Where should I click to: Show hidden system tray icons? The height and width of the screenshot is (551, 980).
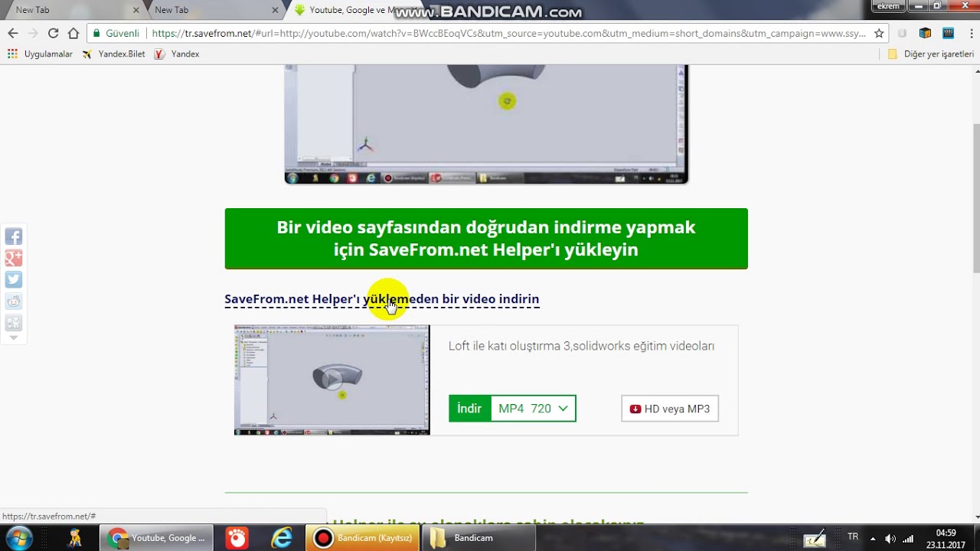873,538
